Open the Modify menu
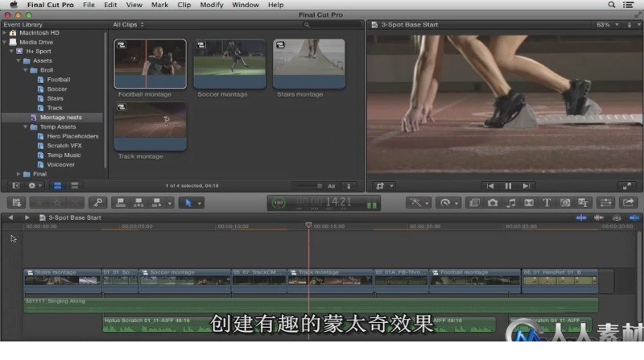Screen dimensions: 644x360 (x=212, y=5)
